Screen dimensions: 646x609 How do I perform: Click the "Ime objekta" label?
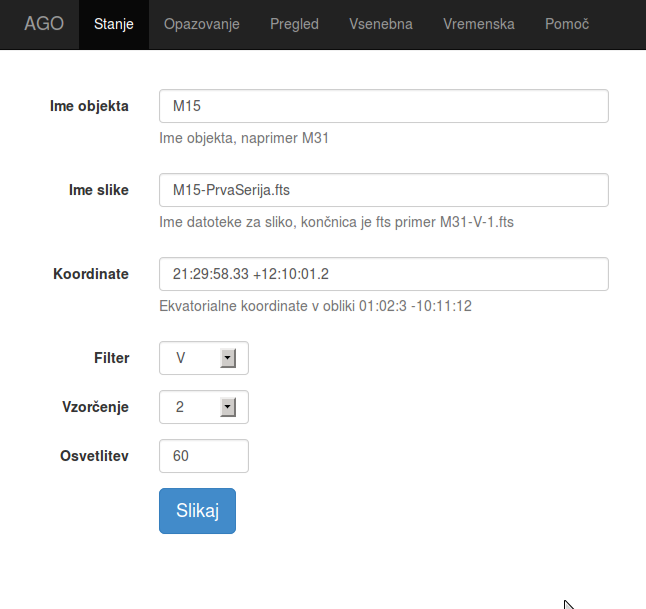89,106
